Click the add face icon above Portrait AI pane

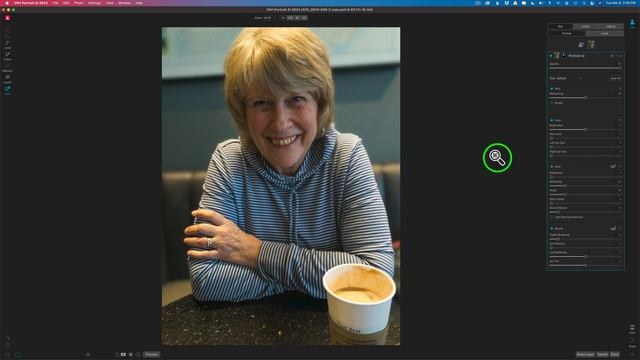click(x=581, y=44)
